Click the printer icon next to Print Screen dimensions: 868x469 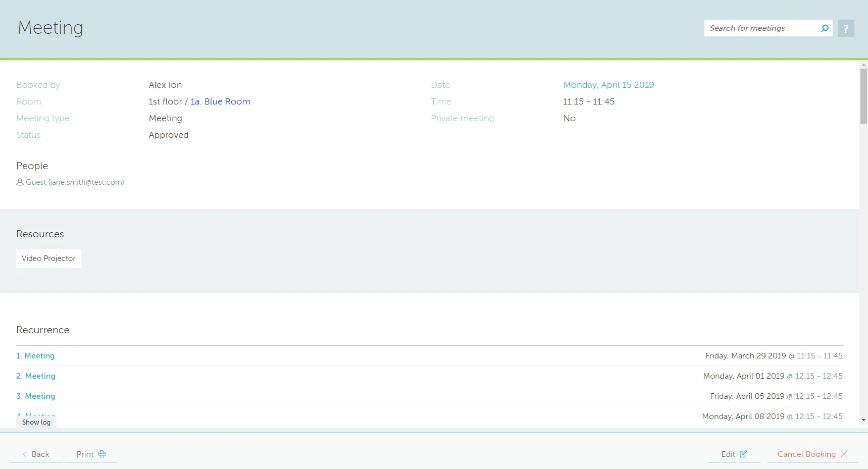click(x=102, y=454)
